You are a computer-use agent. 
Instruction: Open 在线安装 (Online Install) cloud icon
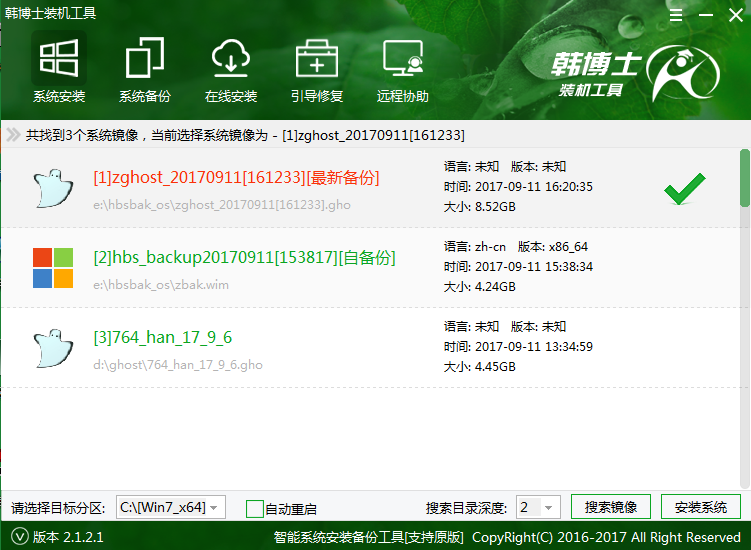click(x=231, y=69)
